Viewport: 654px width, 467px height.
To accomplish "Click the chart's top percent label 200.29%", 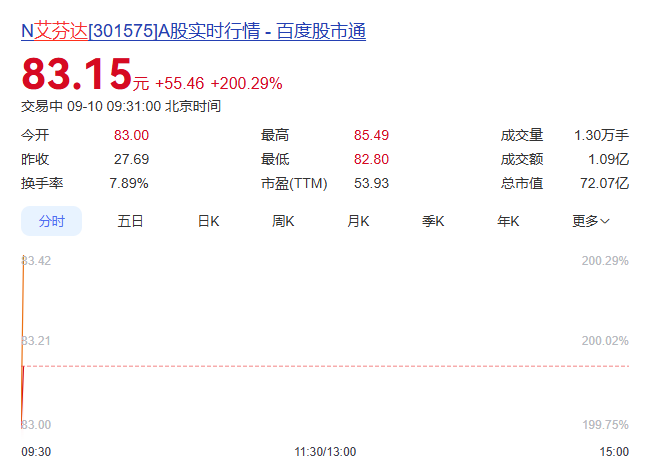I will pyautogui.click(x=605, y=261).
